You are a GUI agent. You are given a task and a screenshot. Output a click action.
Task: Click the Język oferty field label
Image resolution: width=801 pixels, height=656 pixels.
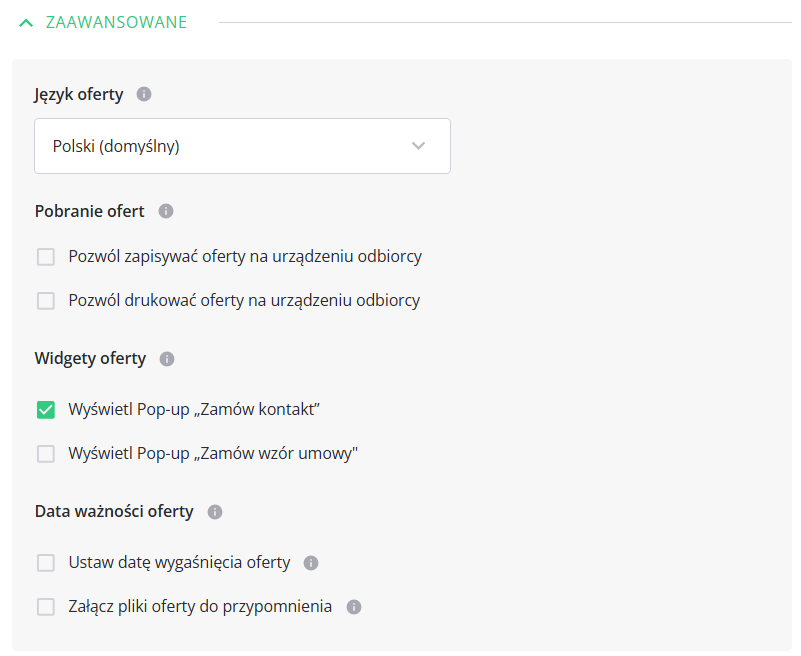79,95
